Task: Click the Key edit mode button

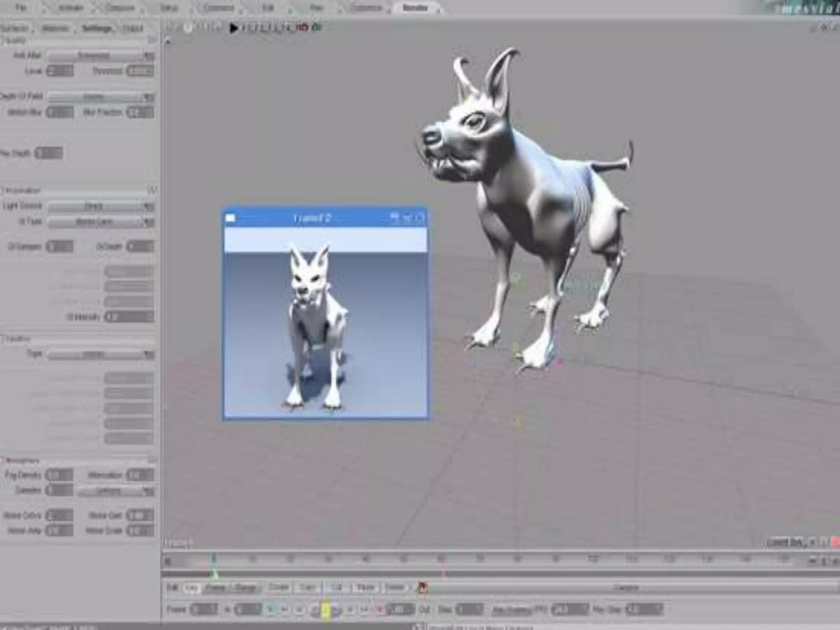Action: click(191, 588)
